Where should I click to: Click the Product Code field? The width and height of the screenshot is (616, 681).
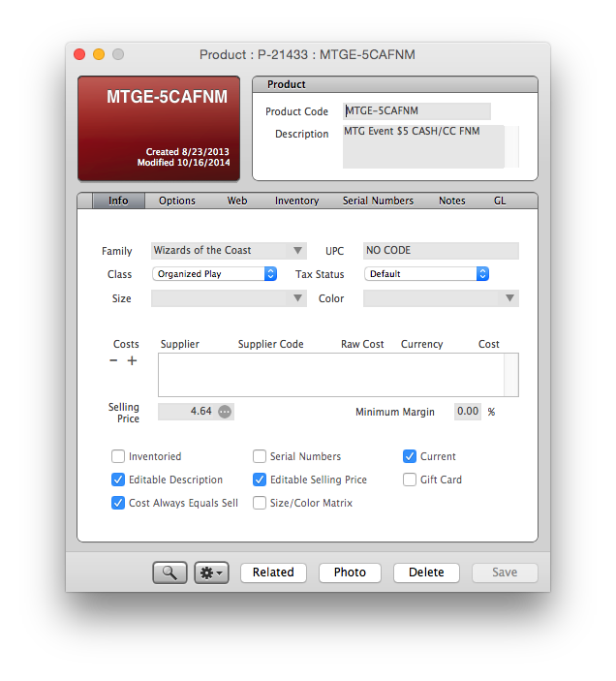(x=416, y=111)
